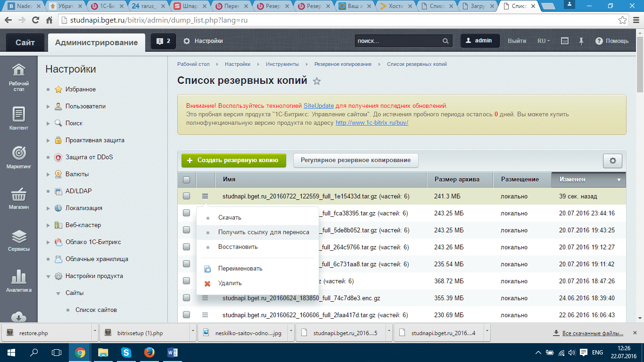
Task: Click the gear settings button above table
Action: 612,161
